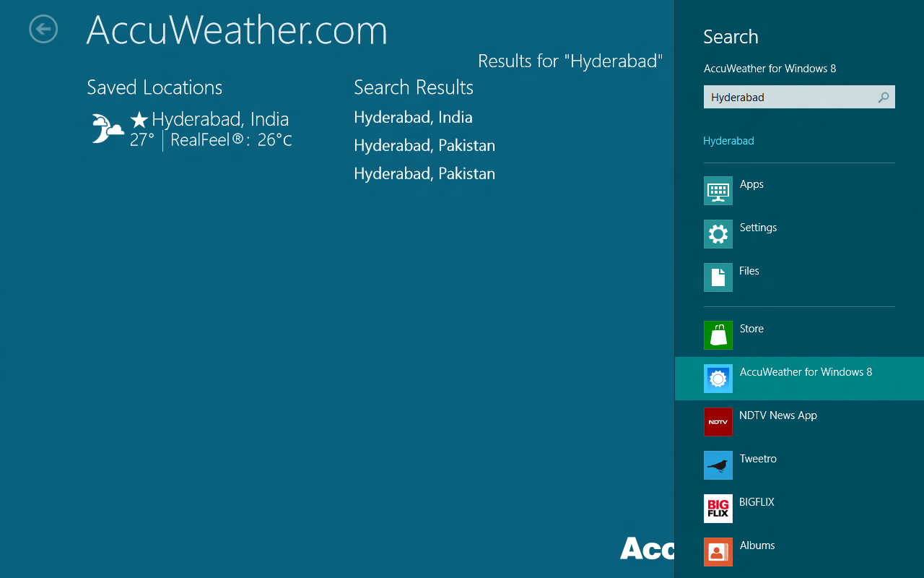924x578 pixels.
Task: Open the Tweetro bird icon
Action: (718, 465)
